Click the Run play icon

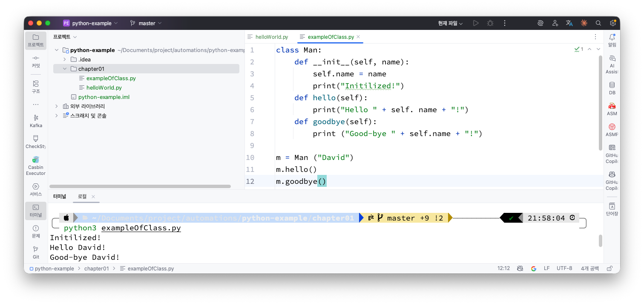(x=476, y=23)
